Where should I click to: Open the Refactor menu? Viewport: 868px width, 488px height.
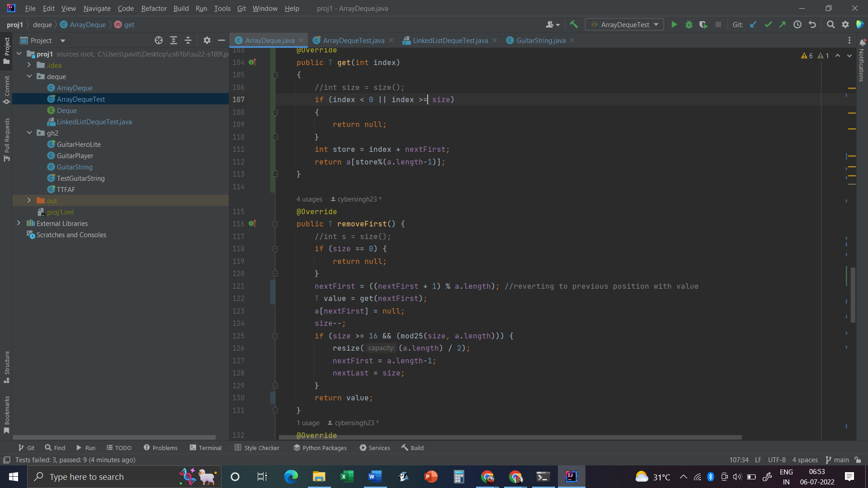click(154, 9)
